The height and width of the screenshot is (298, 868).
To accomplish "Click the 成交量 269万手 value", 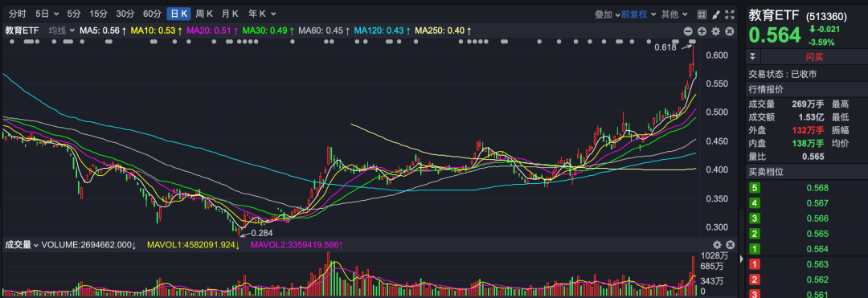I will (808, 104).
